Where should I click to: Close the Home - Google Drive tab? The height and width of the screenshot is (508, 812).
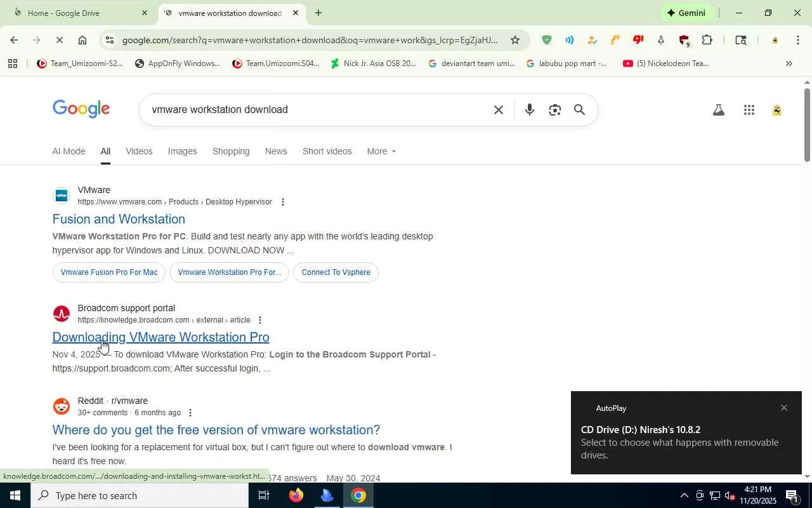145,13
